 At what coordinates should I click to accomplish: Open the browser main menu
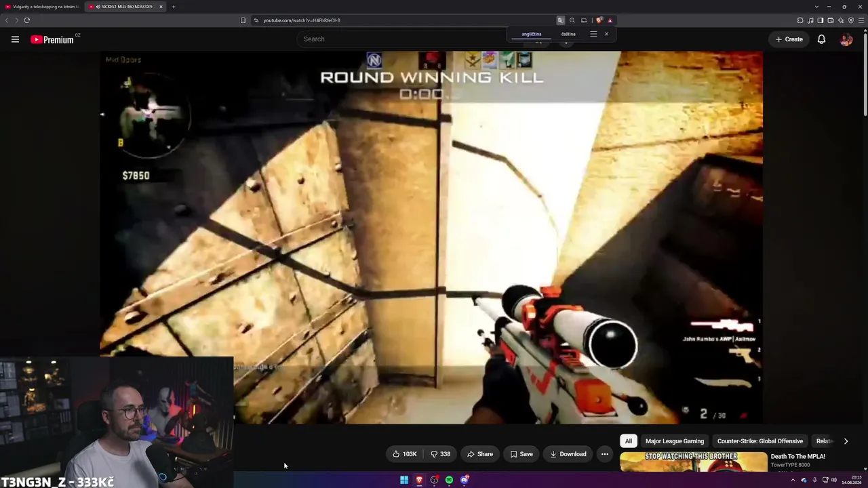click(x=861, y=20)
